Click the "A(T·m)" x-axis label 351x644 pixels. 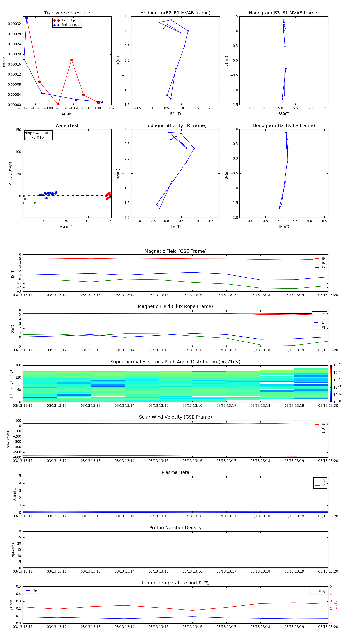click(67, 114)
